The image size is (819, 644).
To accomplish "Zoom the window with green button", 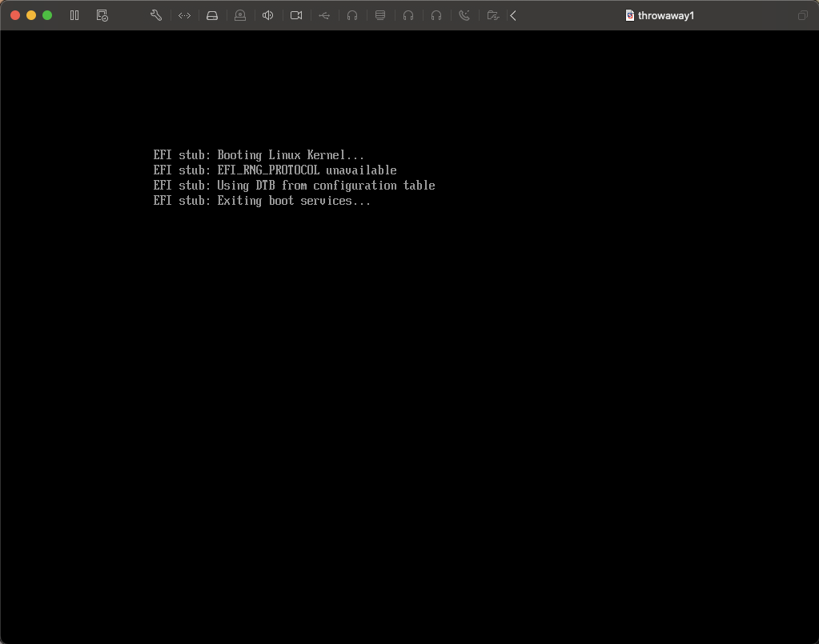I will 47,16.
